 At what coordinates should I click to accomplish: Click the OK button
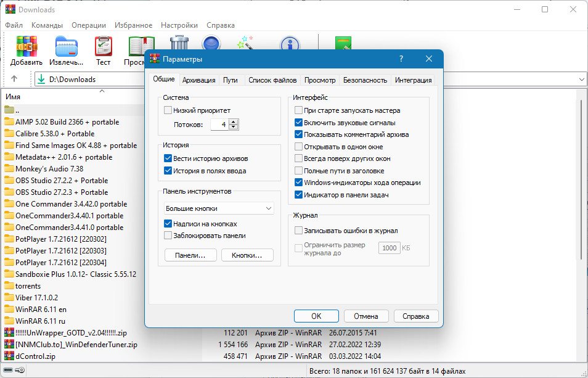click(x=316, y=316)
